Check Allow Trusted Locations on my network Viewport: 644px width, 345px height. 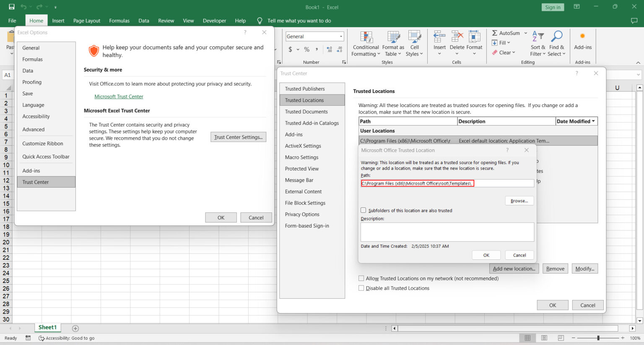click(361, 278)
